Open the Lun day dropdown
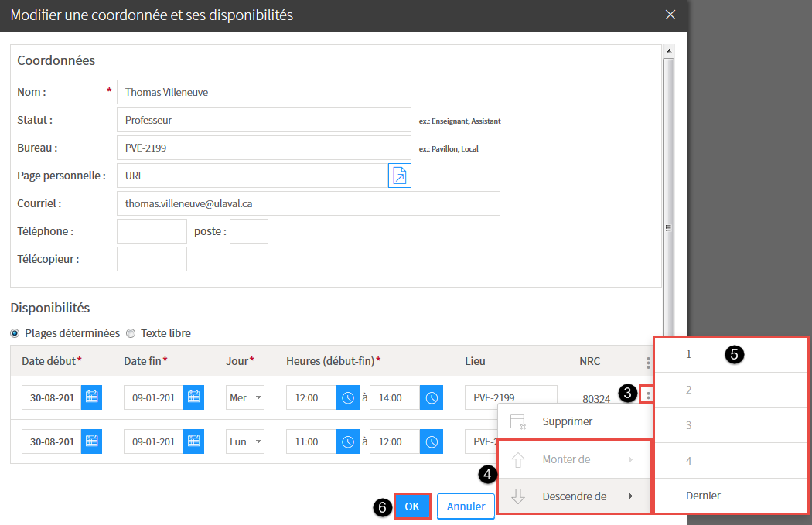Screen dimensions: 812x525 [245, 441]
